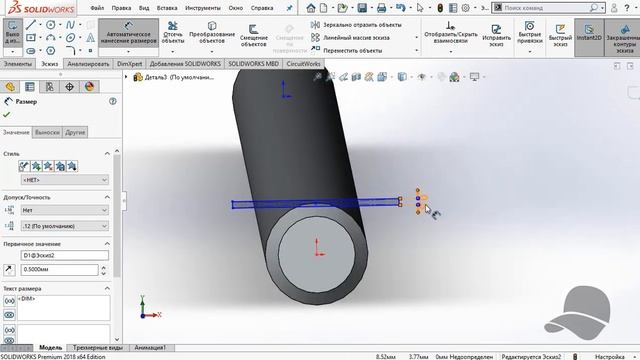Switch to the Другие tab in property panel
Screen dimensions: 640x360
(x=75, y=132)
